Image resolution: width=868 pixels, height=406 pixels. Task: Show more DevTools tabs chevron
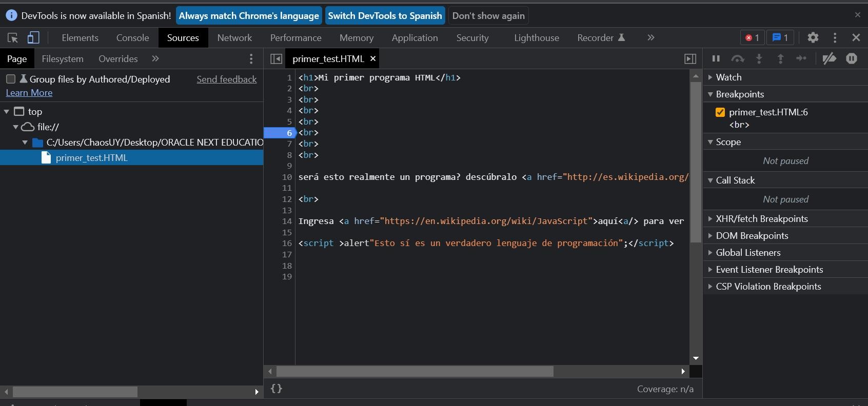pyautogui.click(x=651, y=37)
